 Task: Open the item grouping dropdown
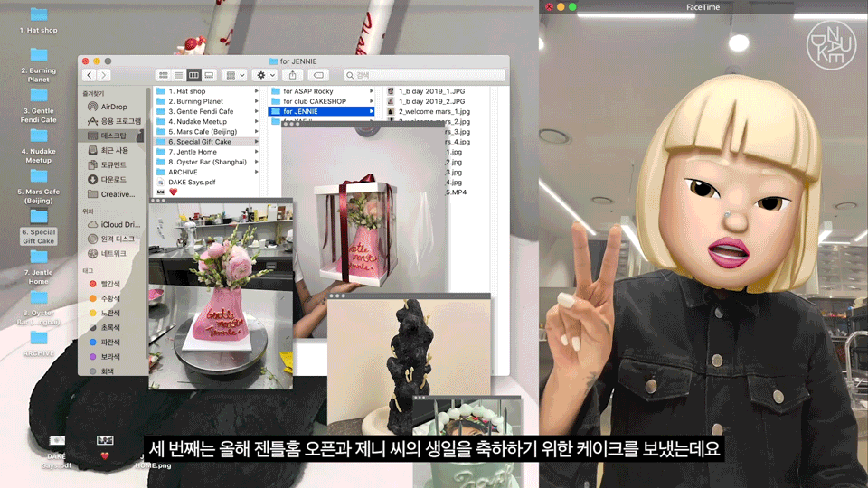235,75
